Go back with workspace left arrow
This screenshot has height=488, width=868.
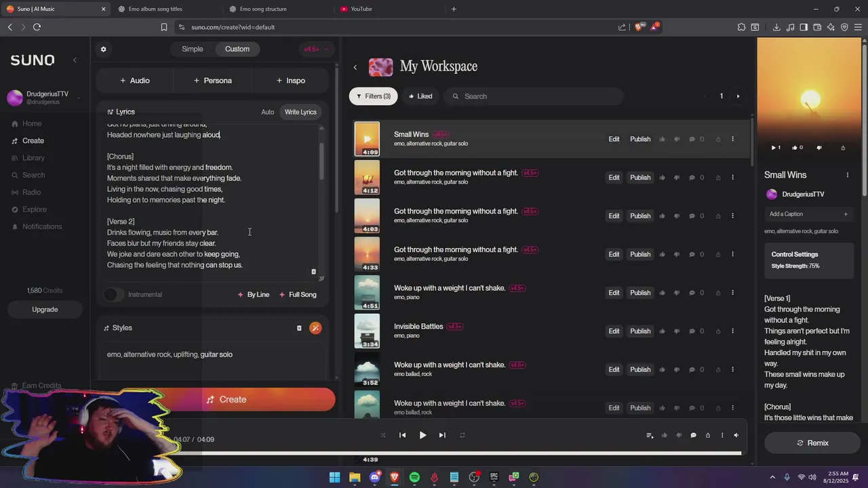(x=355, y=67)
